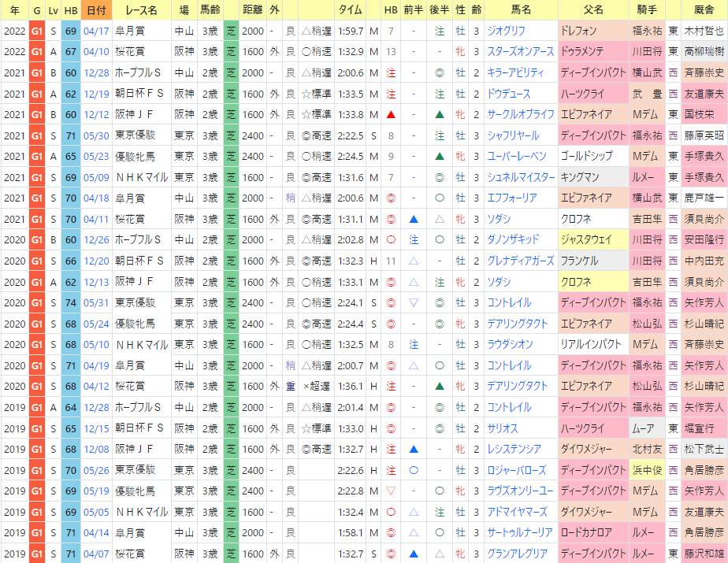Select trainer cell 藤沢和雄
This screenshot has height=563, width=728.
(x=704, y=554)
